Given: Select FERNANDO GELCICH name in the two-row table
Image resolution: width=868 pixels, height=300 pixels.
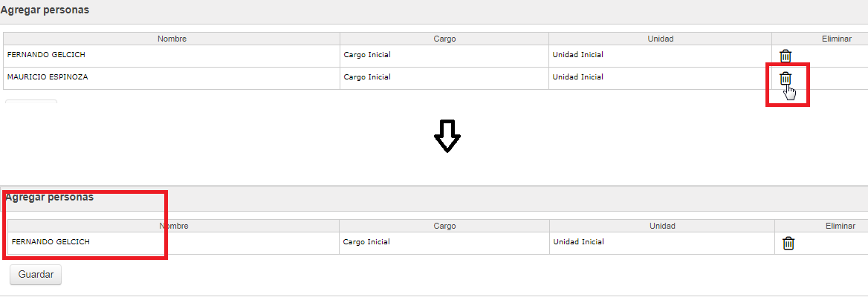Looking at the screenshot, I should (x=46, y=55).
